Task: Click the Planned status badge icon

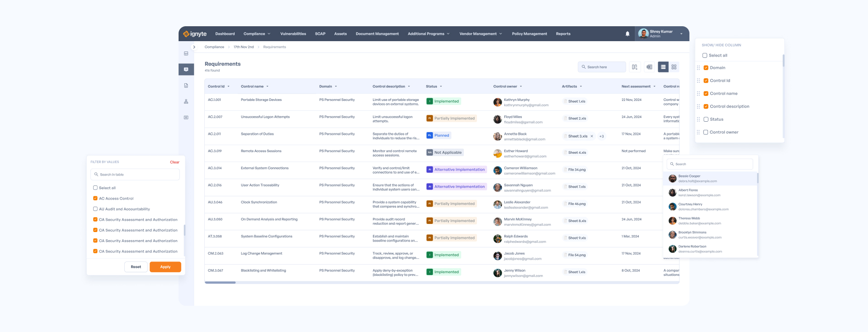Action: coord(430,135)
